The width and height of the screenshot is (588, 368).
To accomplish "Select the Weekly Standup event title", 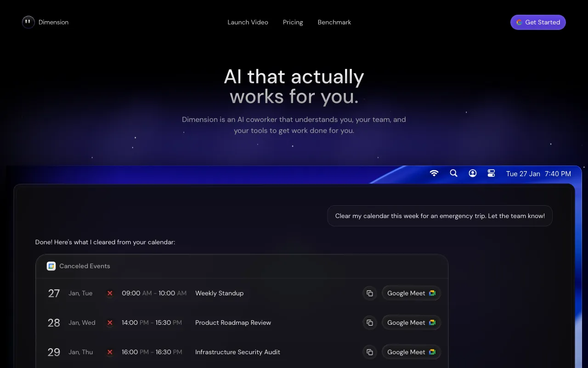I will pos(219,293).
